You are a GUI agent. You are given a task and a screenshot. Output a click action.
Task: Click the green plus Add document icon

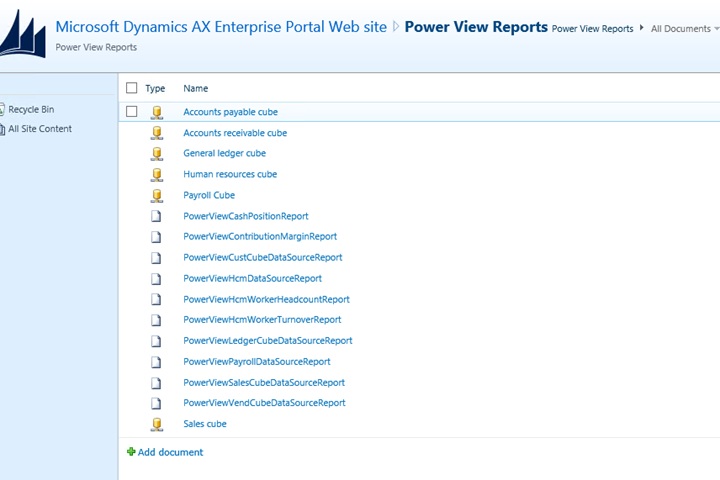(x=131, y=452)
